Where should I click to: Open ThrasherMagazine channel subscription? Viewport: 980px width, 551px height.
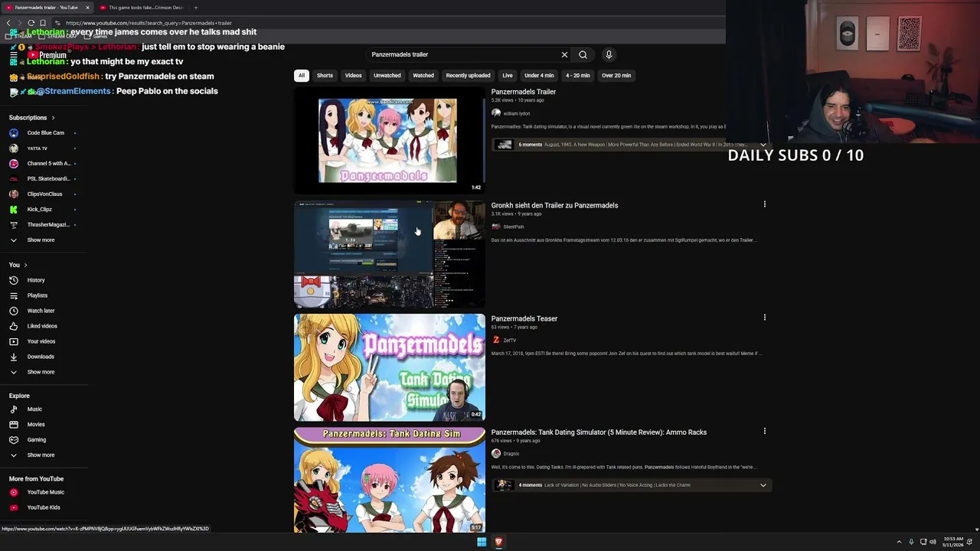coord(48,225)
